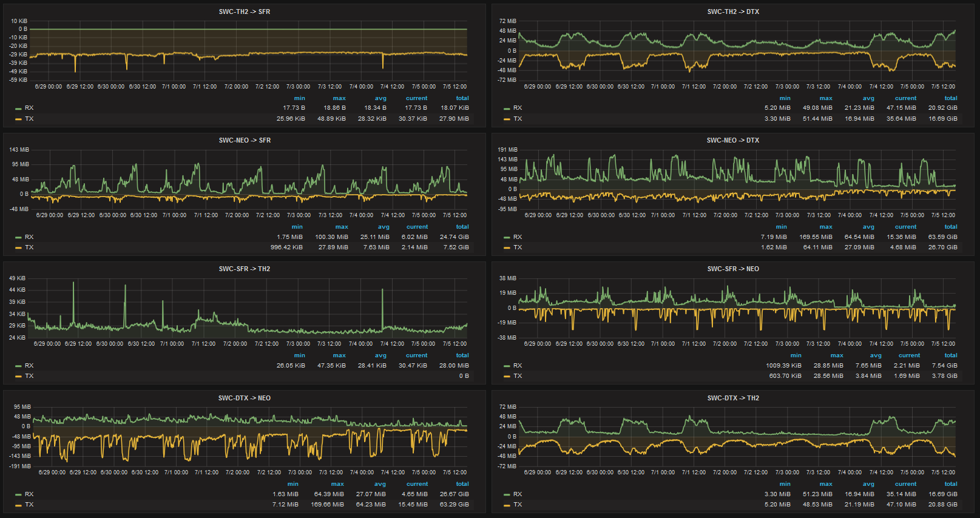
Task: Sort SWC-TH2 -> DTX legend by total
Action: pyautogui.click(x=951, y=98)
